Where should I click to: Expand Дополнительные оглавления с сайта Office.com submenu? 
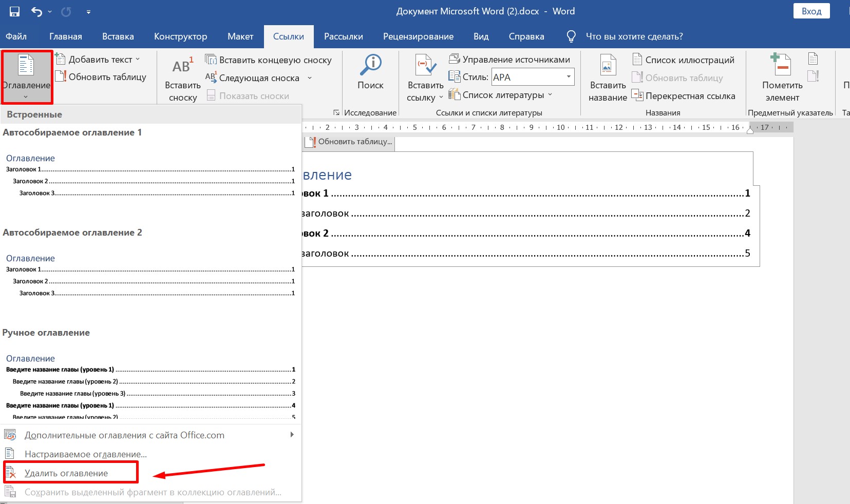(292, 435)
